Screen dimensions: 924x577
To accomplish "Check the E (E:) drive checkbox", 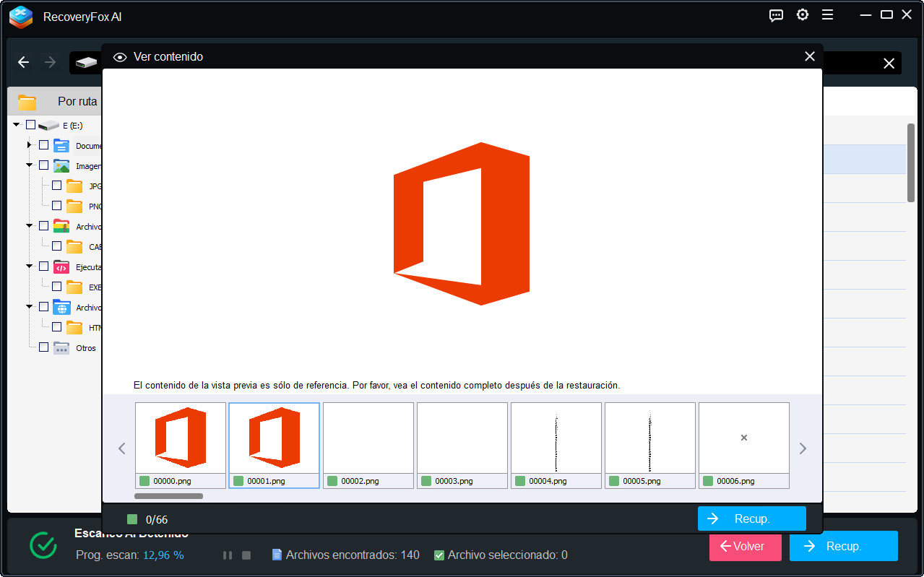I will [x=30, y=125].
